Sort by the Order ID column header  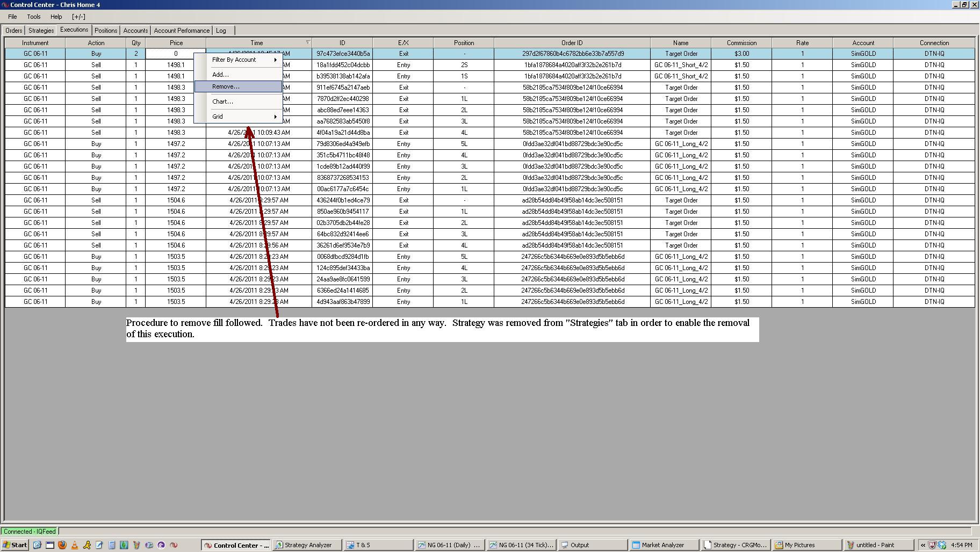pos(572,43)
